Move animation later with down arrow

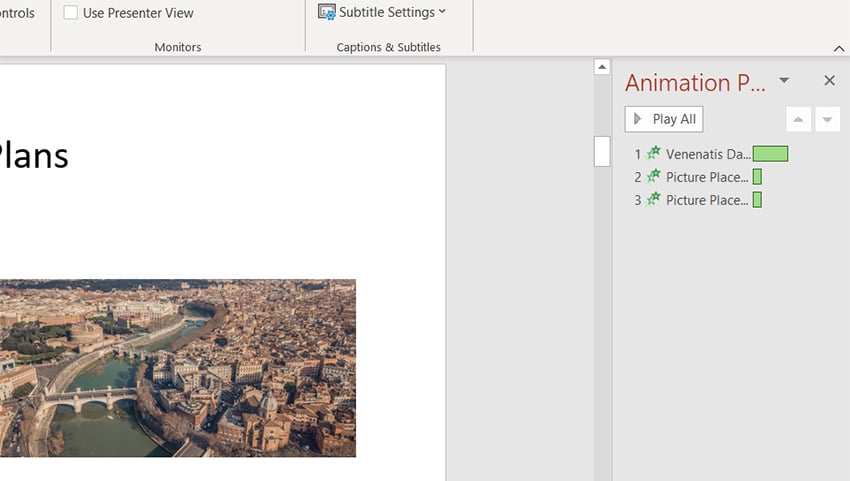[x=827, y=120]
